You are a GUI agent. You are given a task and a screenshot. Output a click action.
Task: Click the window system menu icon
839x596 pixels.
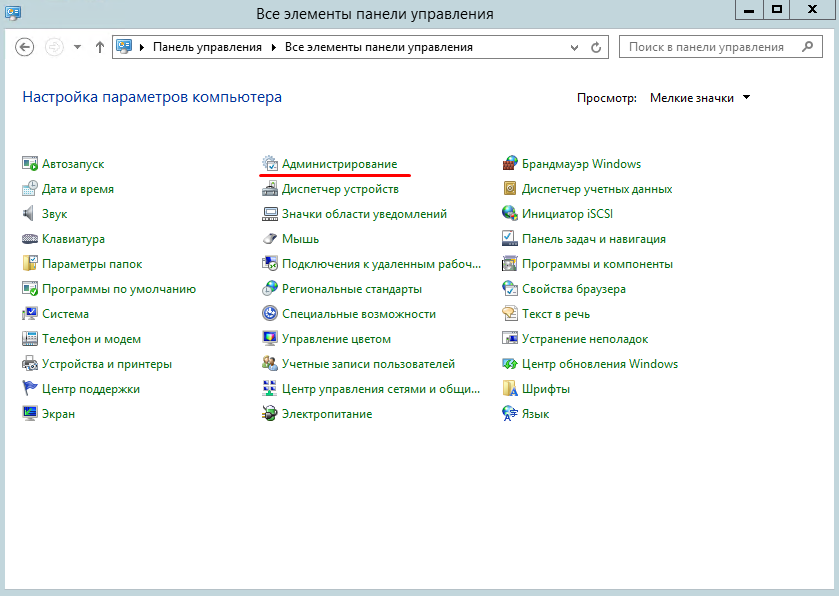[12, 12]
